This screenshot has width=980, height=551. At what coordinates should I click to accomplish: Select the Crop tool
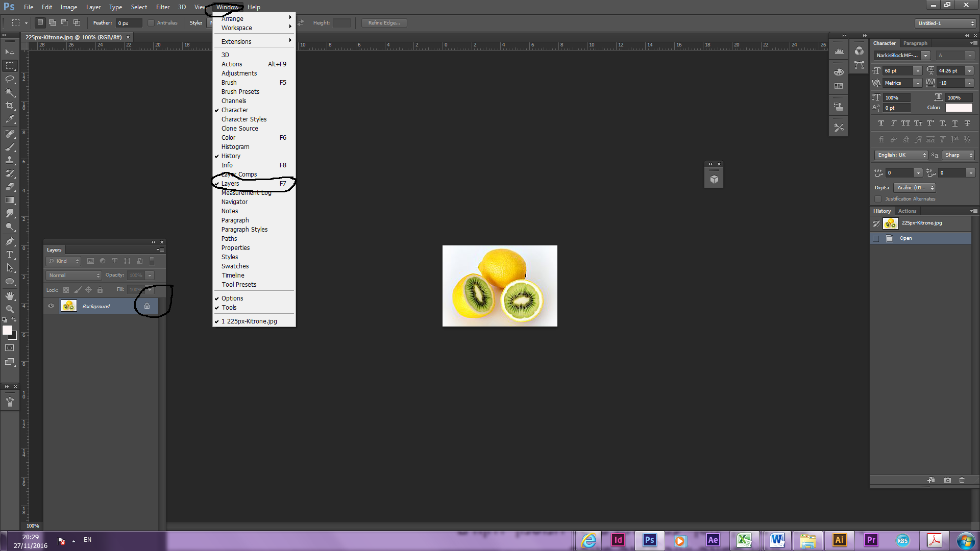pyautogui.click(x=10, y=106)
